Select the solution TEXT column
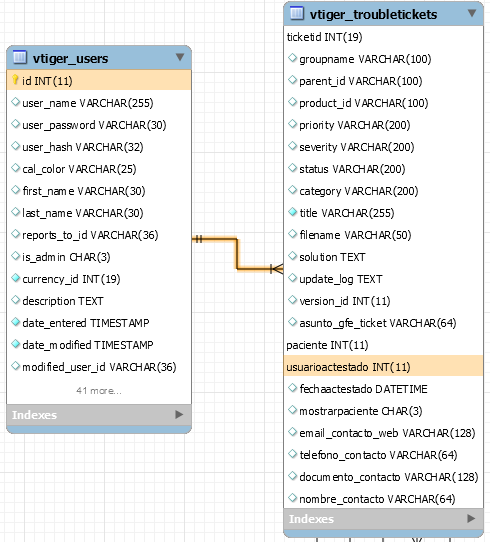 point(383,257)
